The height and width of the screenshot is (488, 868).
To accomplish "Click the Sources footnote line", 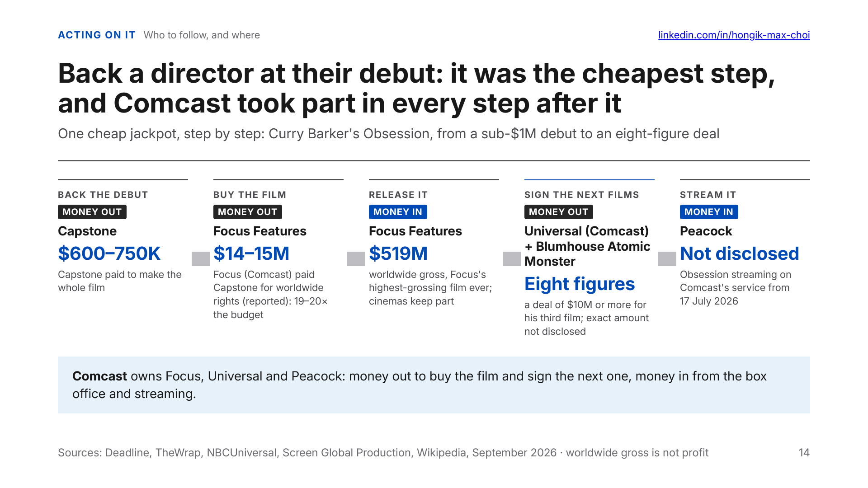I will 383,453.
